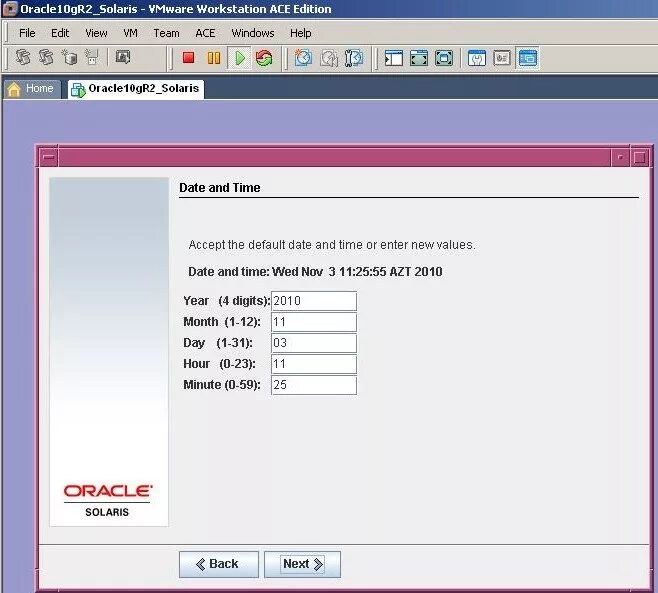Viewport: 658px width, 593px height.
Task: Click the device plug toolbar icon
Action: coord(92,57)
